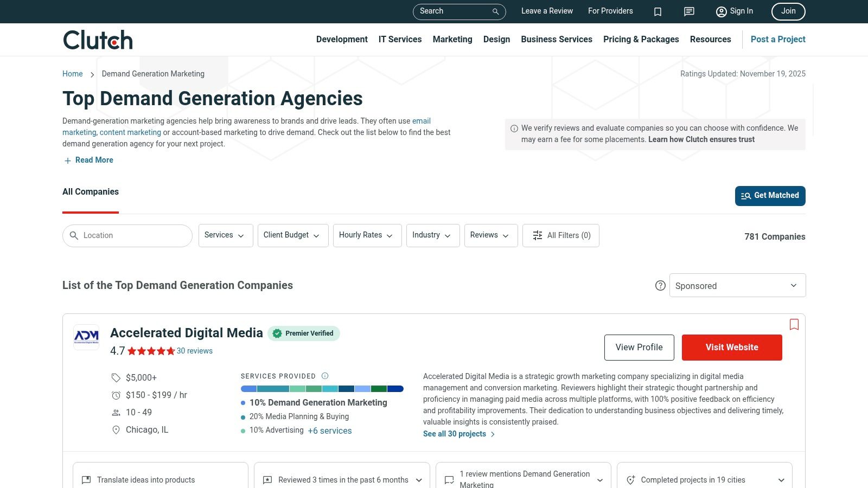Image resolution: width=868 pixels, height=488 pixels.
Task: Click the Services Provided info icon
Action: tap(325, 376)
